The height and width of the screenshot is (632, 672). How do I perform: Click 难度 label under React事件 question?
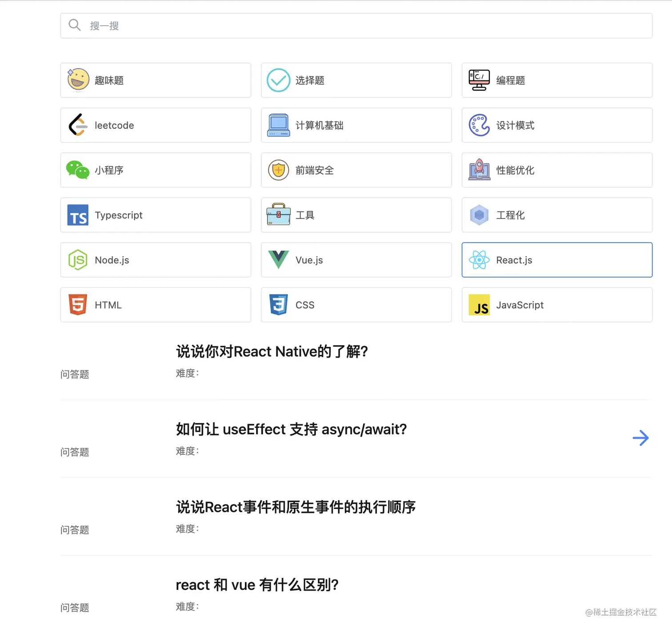pos(187,529)
